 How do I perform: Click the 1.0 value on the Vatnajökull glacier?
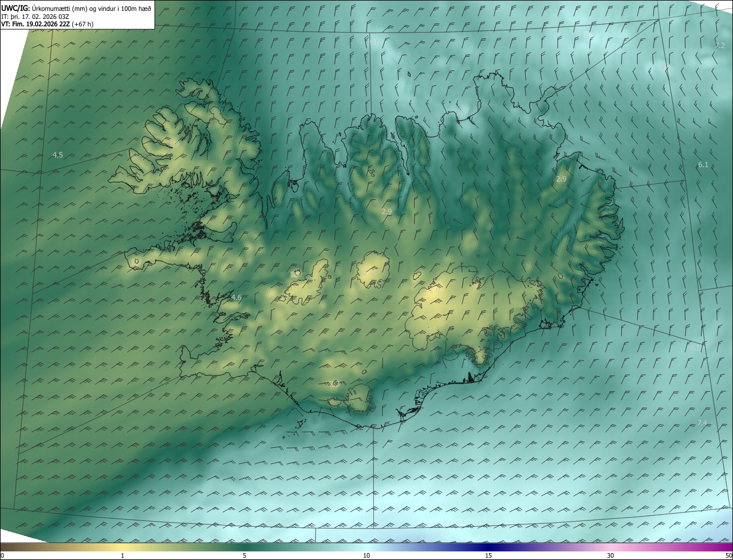(435, 290)
